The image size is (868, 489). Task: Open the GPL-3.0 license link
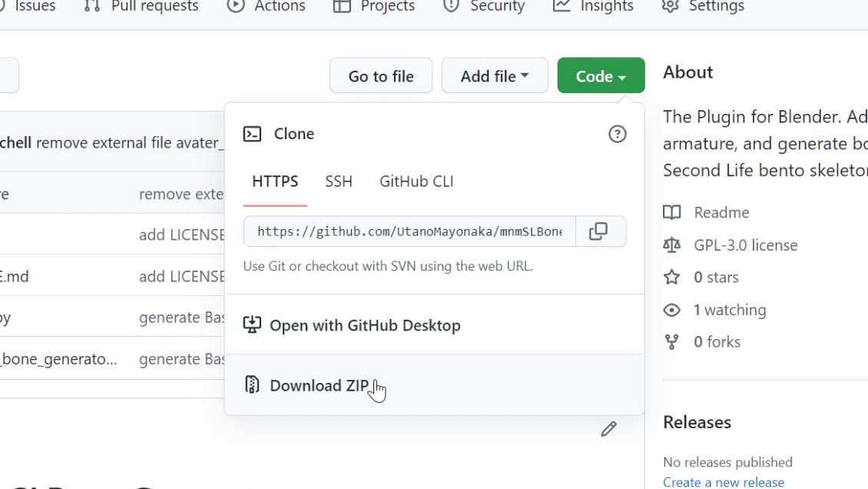[746, 245]
